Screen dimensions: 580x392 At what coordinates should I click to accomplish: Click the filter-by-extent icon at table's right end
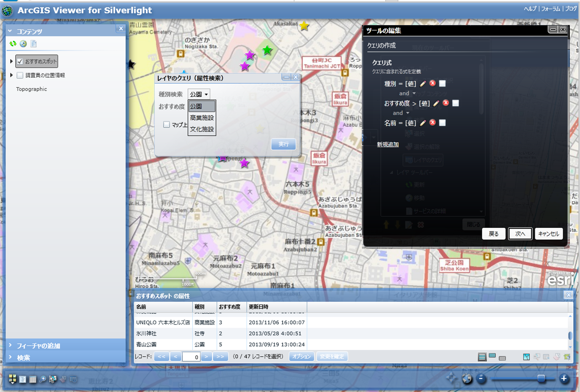tap(567, 357)
